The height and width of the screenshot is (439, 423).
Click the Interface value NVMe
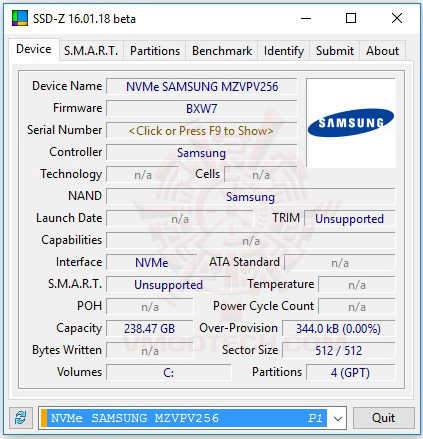point(152,263)
